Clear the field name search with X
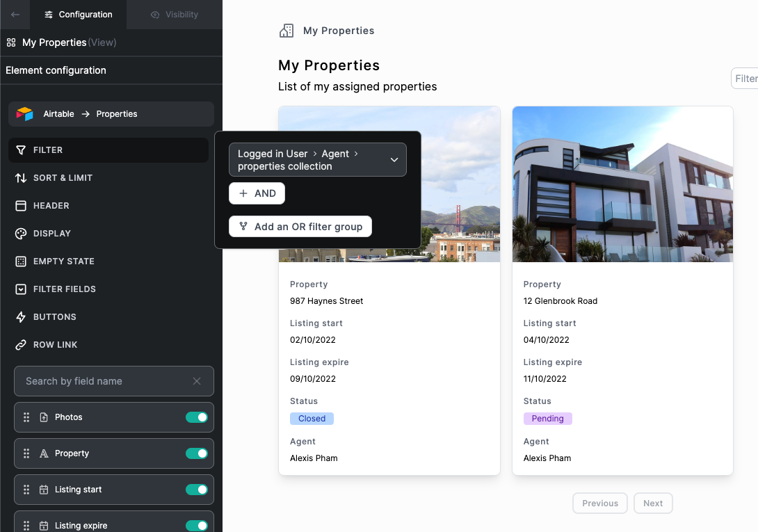This screenshot has height=532, width=758. (197, 381)
